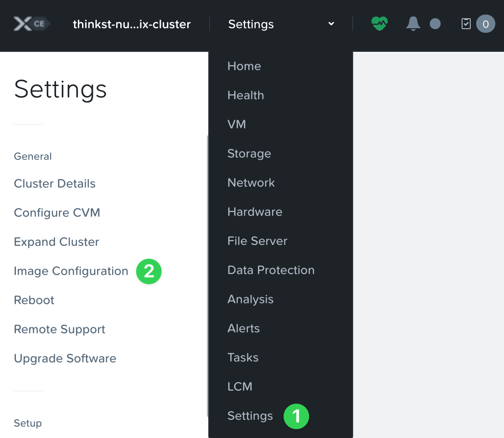Click the tasks count badge showing 0
The image size is (504, 438).
(x=485, y=24)
